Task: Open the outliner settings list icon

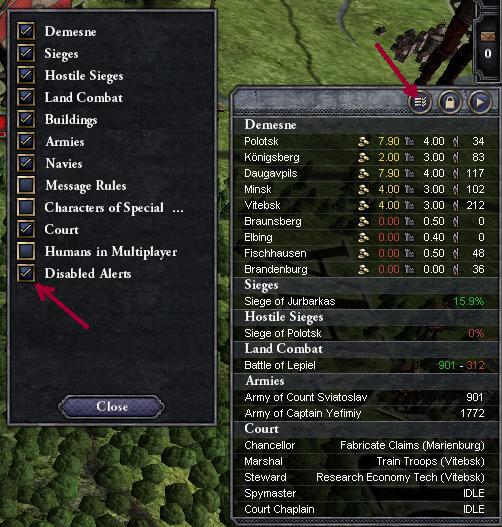Action: [420, 102]
